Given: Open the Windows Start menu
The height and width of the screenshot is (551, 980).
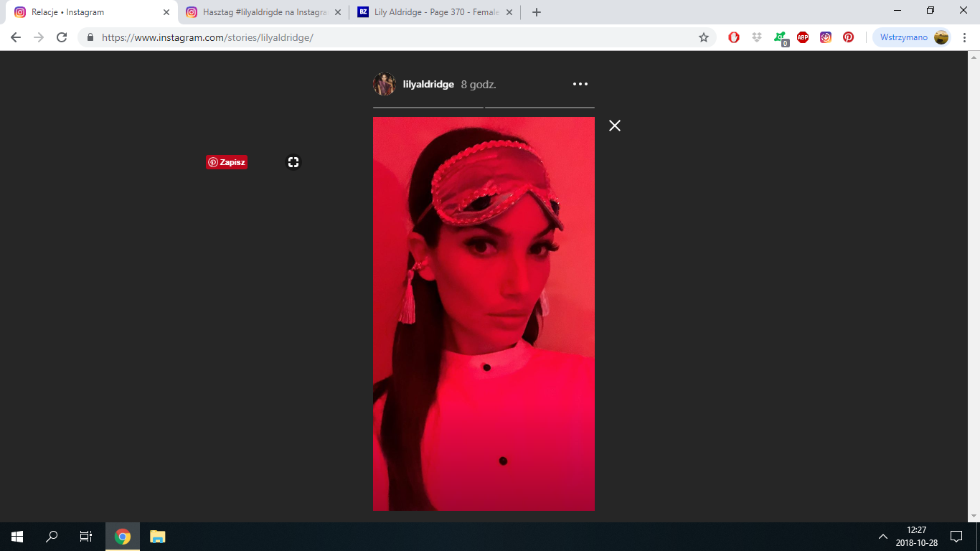Looking at the screenshot, I should (17, 536).
